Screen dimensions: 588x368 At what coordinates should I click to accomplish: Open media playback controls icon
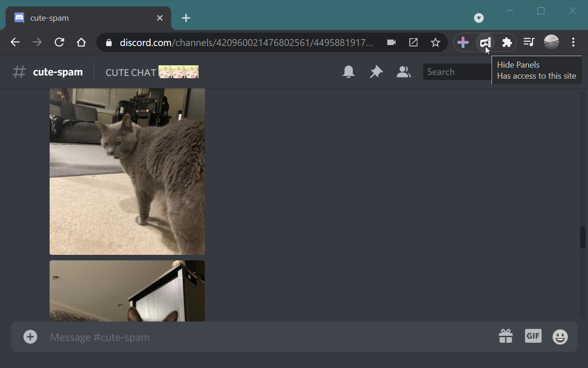(529, 42)
